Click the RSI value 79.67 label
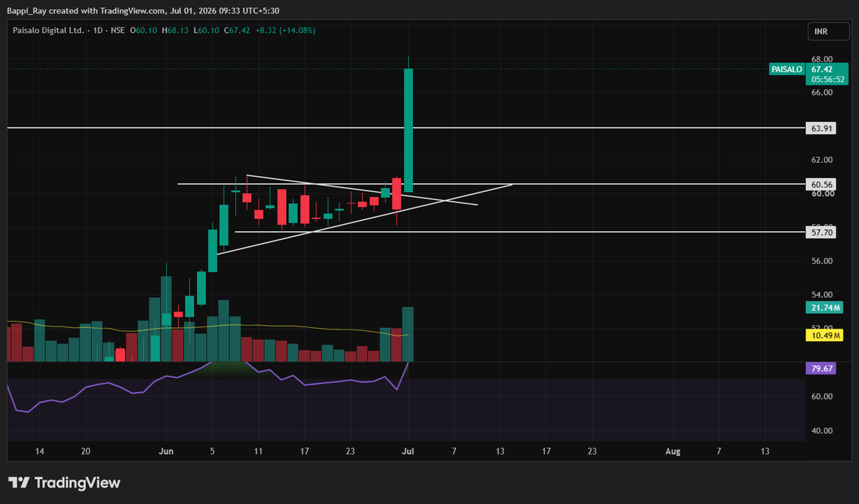The height and width of the screenshot is (504, 859). (820, 369)
